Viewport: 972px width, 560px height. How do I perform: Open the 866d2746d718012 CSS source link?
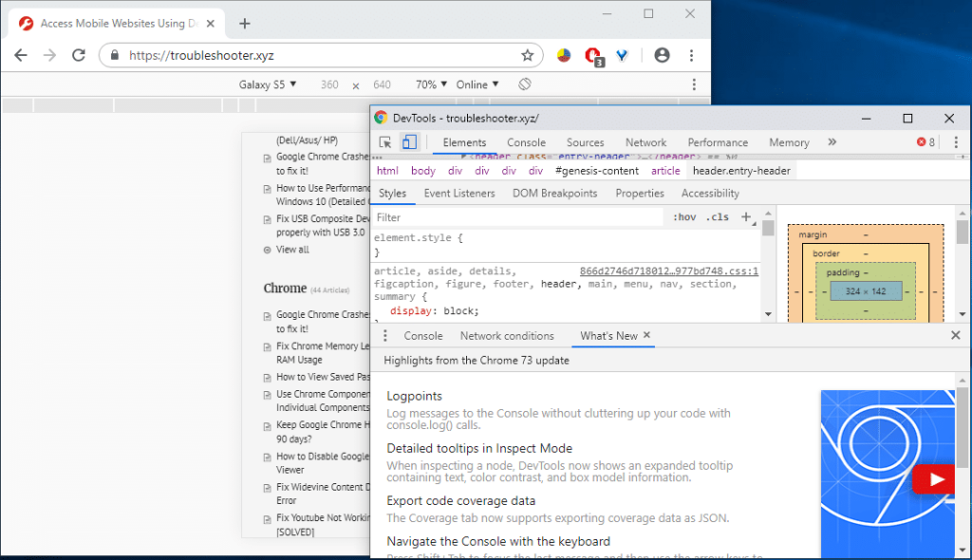[x=669, y=271]
